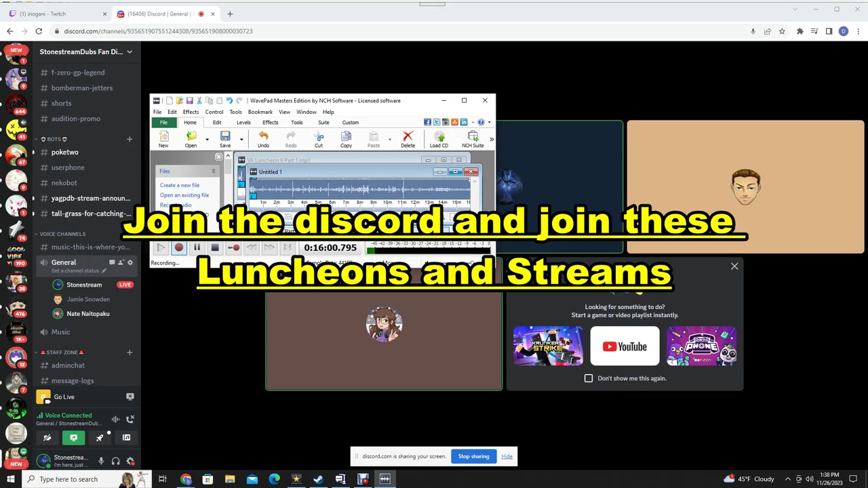Collapse VOICE CHANNELS category

pos(60,234)
